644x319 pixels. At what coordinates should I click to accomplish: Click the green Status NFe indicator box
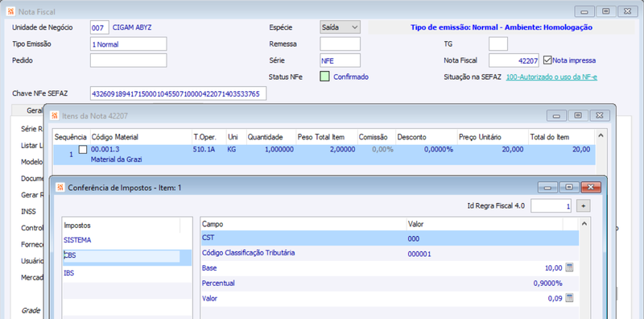(x=324, y=77)
